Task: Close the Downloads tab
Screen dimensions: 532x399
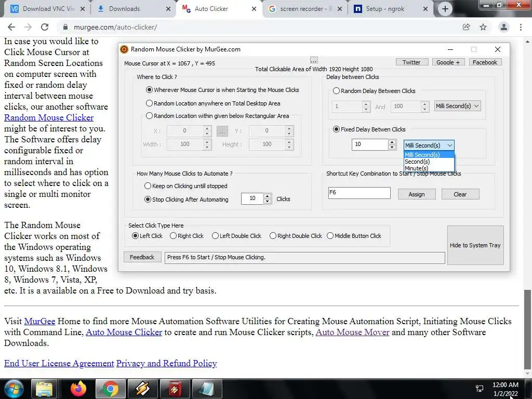Action: [x=168, y=9]
